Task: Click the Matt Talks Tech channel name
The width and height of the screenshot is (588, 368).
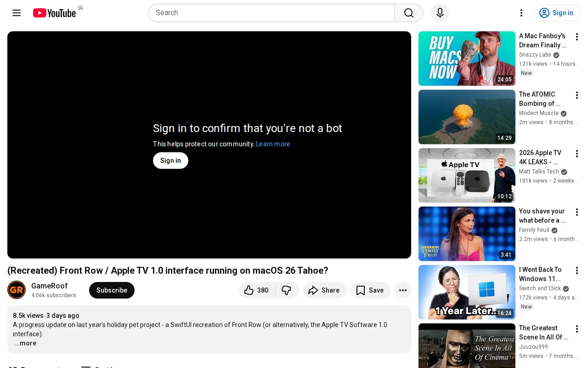Action: click(x=539, y=172)
